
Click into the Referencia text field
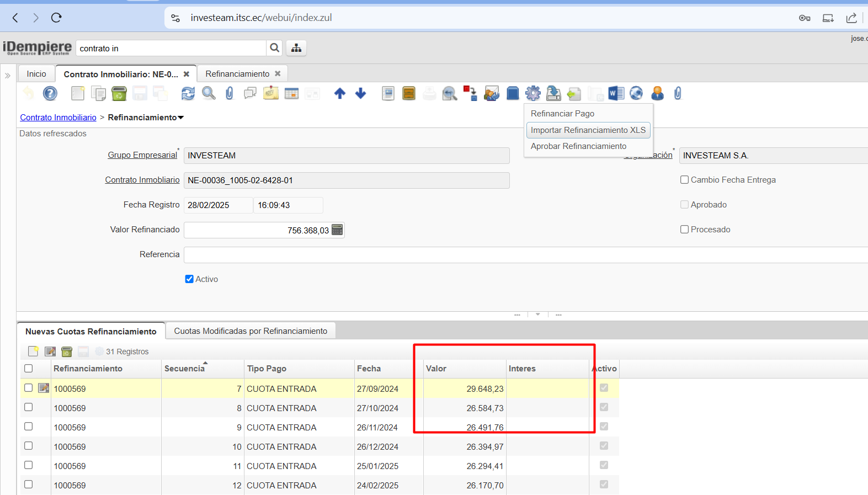point(524,255)
